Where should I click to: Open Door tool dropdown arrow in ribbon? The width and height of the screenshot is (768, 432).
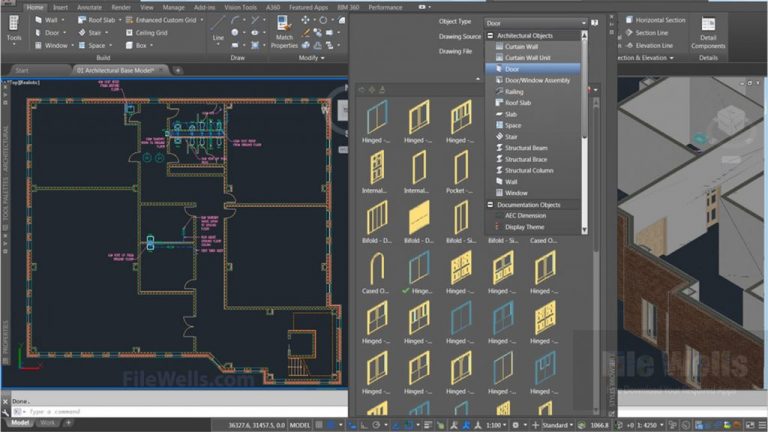click(64, 33)
